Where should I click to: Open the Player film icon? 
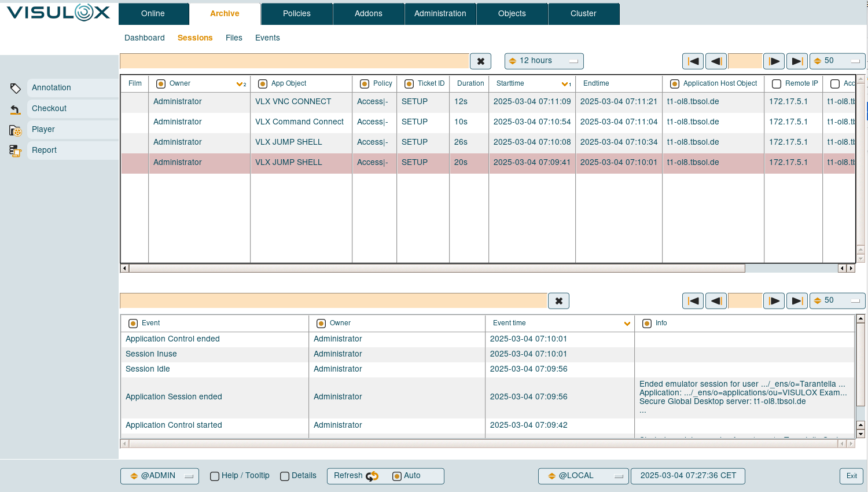click(x=16, y=130)
